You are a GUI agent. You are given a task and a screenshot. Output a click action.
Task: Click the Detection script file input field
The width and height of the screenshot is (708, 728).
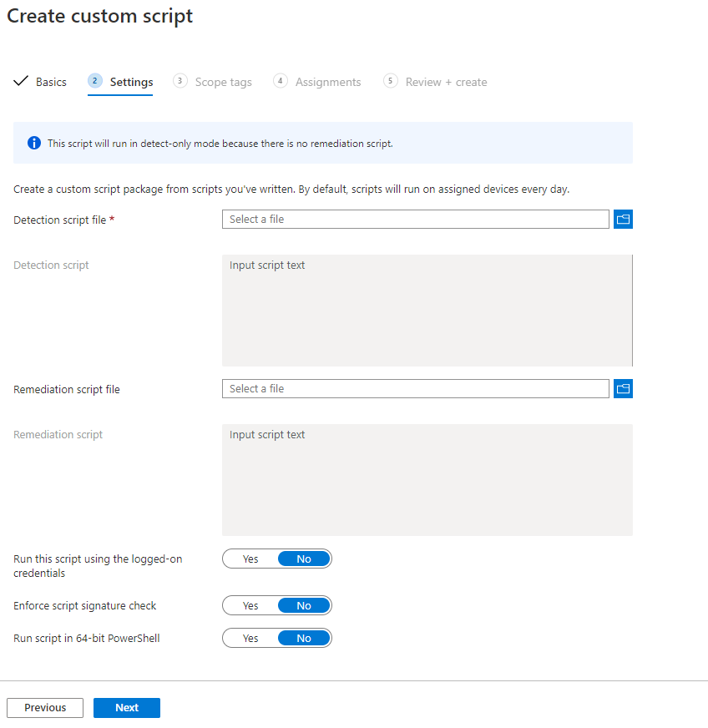(415, 220)
